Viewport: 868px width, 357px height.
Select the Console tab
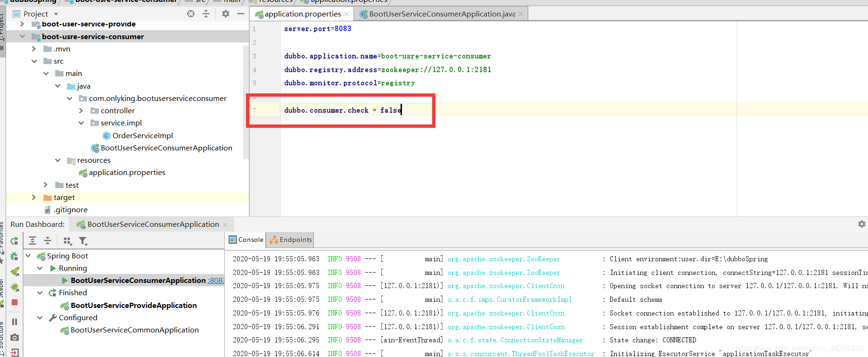246,240
